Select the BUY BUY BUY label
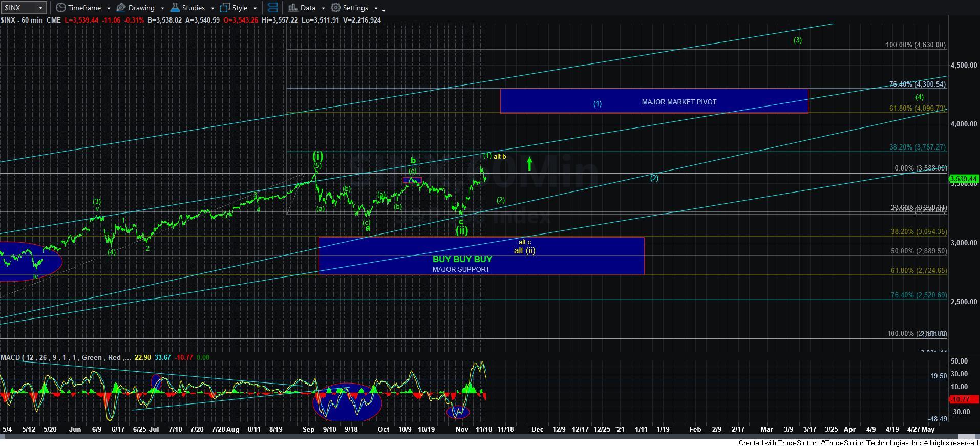The image size is (980, 447). 462,259
